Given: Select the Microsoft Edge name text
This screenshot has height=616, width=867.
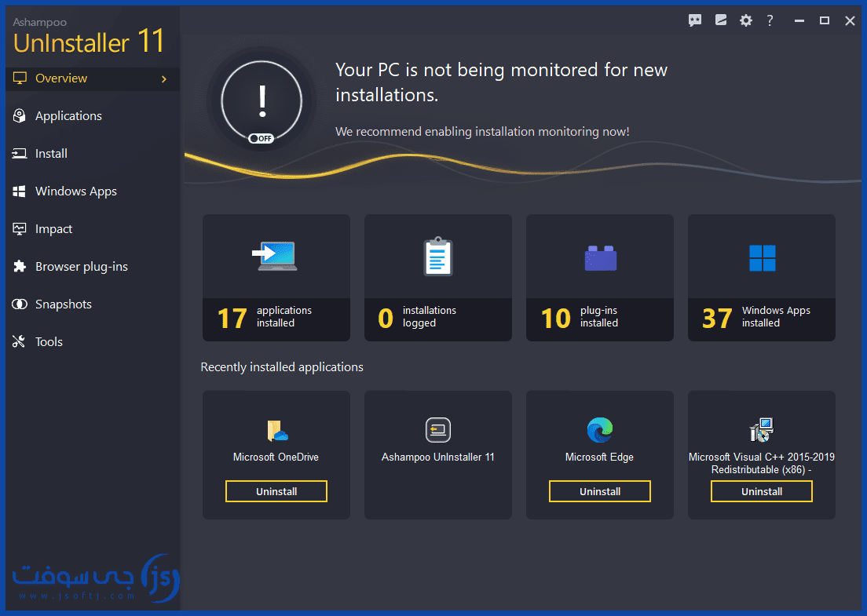Looking at the screenshot, I should coord(599,457).
